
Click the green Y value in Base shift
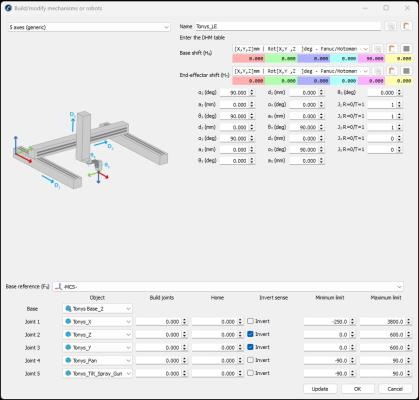pyautogui.click(x=281, y=58)
